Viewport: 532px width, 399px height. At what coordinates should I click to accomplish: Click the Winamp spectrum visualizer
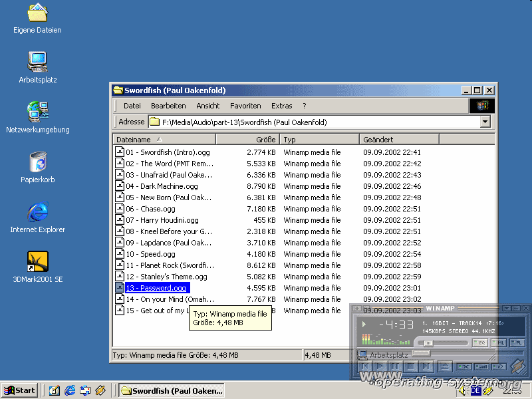[386, 339]
